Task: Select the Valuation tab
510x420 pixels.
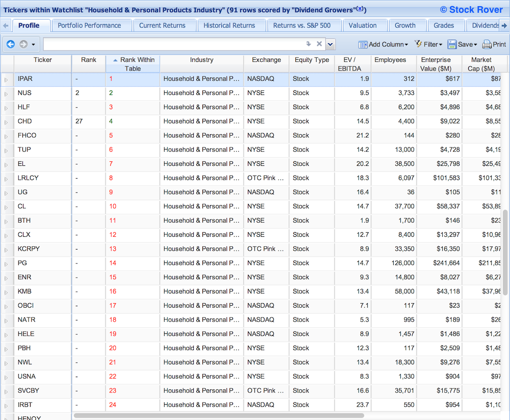Action: coord(365,26)
